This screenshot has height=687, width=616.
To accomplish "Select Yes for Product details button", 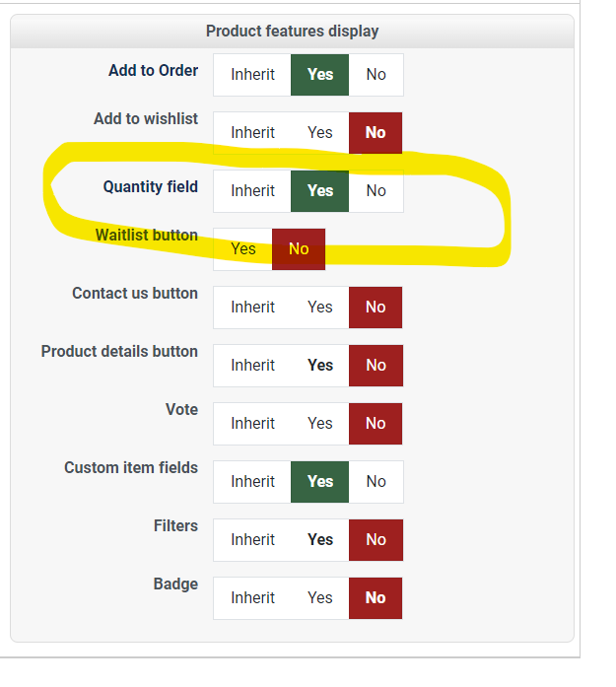I will (319, 366).
